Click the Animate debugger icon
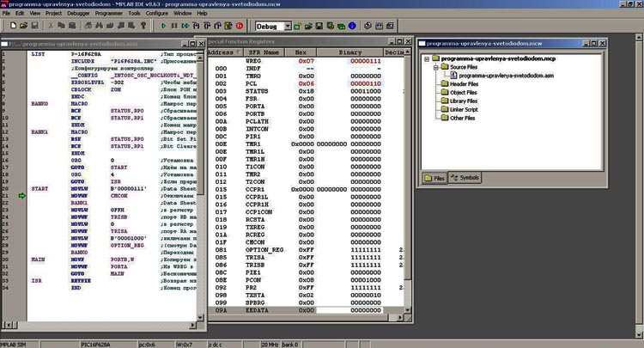This screenshot has height=348, width=644. [x=187, y=26]
